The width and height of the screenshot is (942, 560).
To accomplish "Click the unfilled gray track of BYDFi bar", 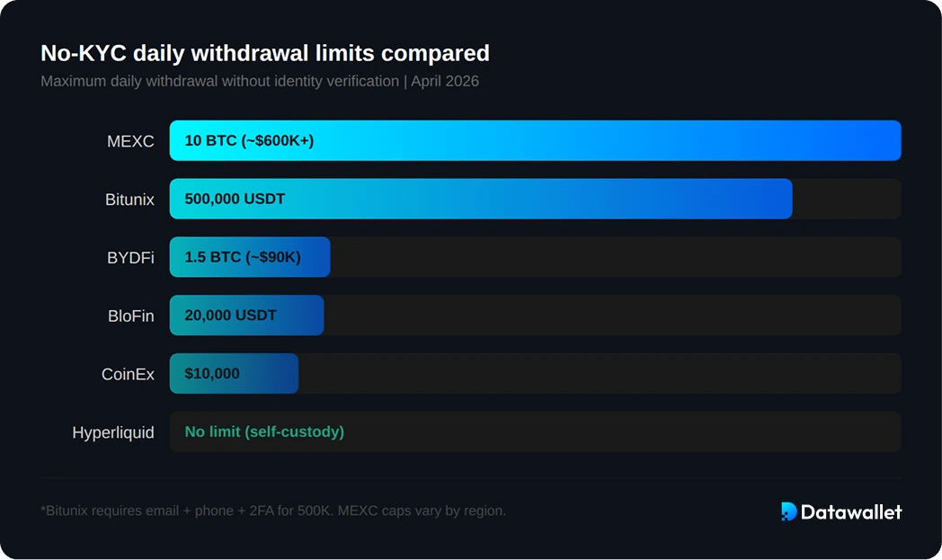I will (615, 257).
